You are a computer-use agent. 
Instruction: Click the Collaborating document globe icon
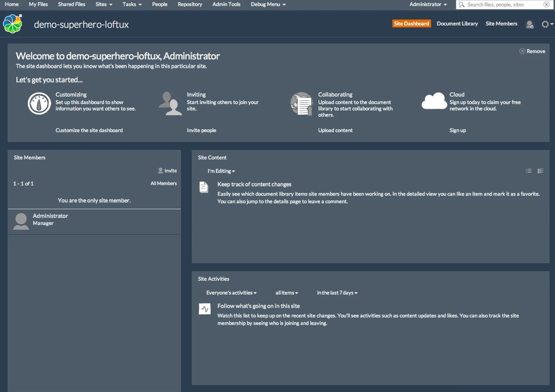coord(302,104)
